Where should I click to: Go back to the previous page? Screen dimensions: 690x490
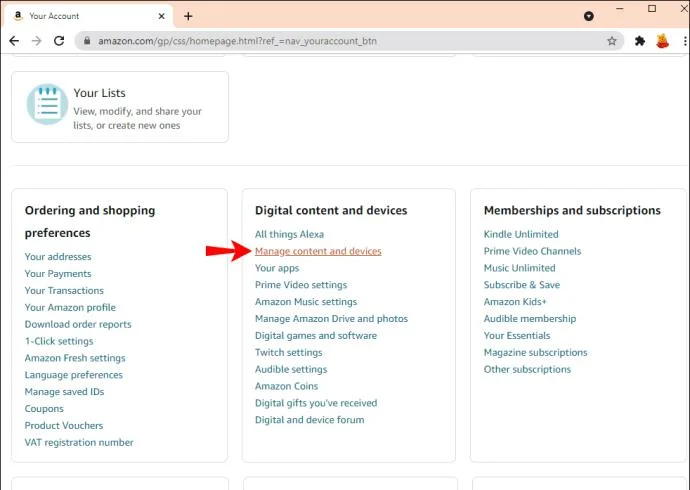point(14,41)
